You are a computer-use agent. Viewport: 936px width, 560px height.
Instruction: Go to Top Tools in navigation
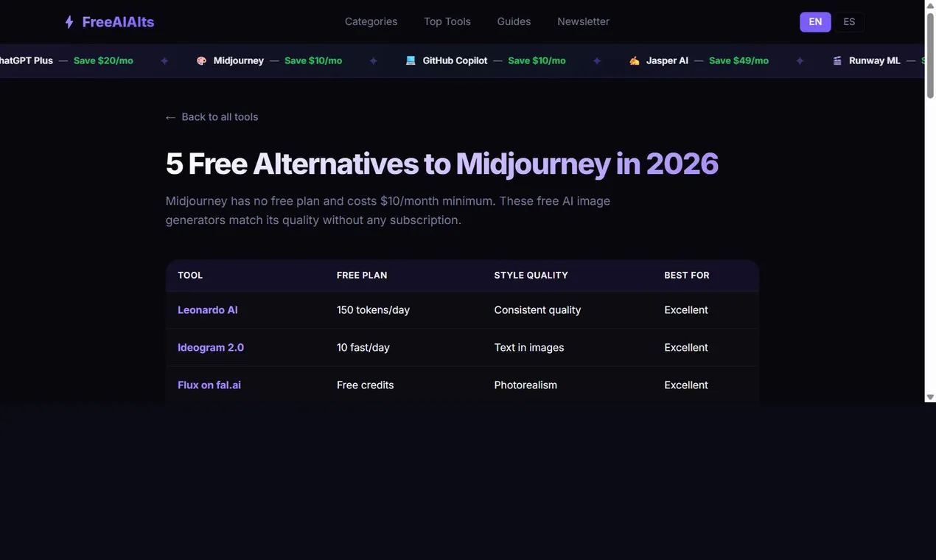click(x=447, y=21)
